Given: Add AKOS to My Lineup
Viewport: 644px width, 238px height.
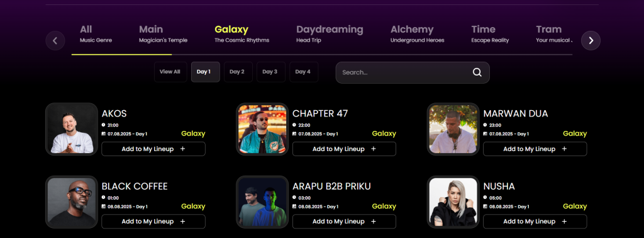Looking at the screenshot, I should pos(153,149).
